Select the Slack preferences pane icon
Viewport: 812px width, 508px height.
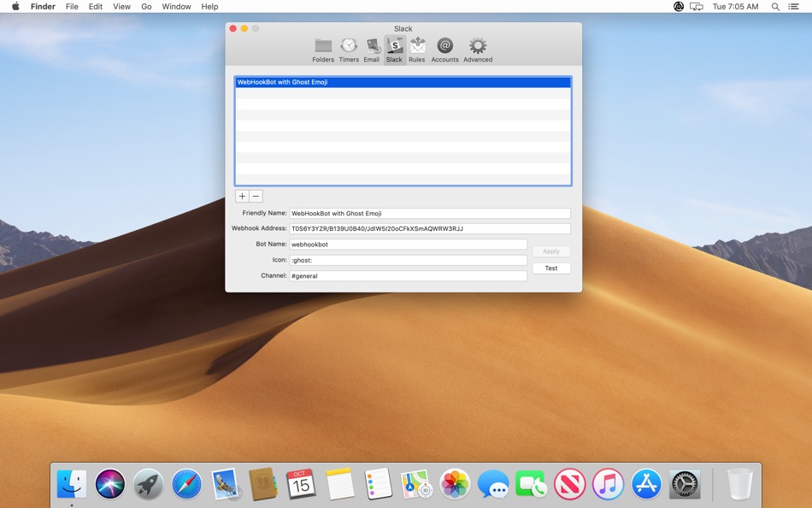(394, 50)
